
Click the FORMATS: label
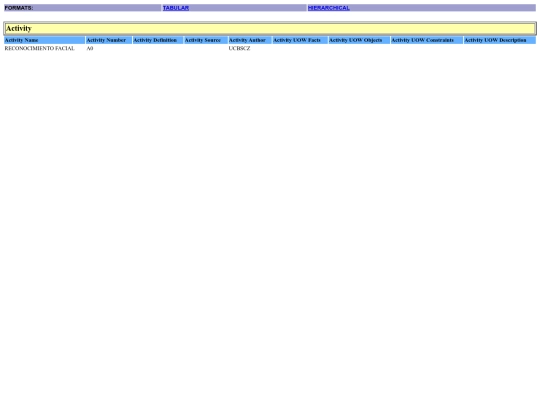click(x=19, y=8)
